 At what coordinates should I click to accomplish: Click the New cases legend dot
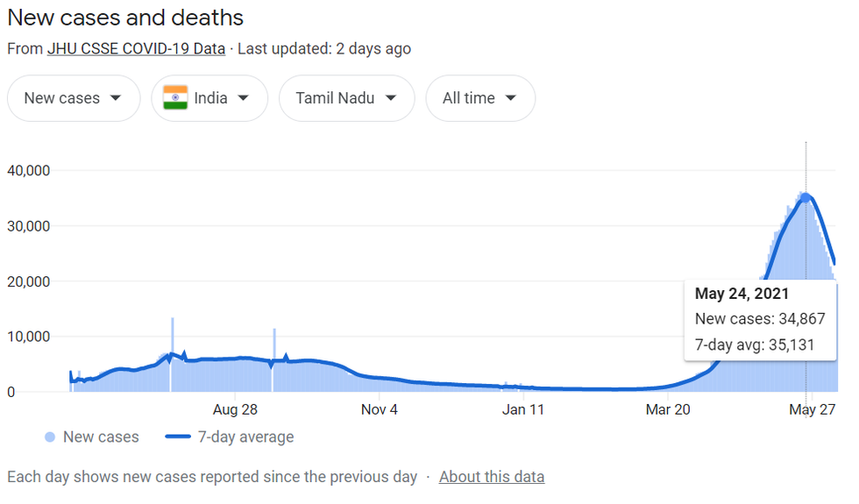(50, 437)
